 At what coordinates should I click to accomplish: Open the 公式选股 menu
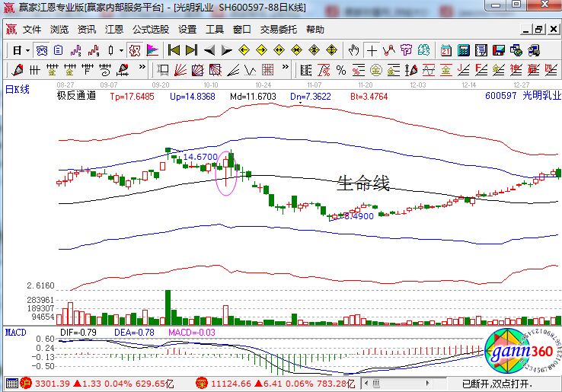click(x=151, y=30)
